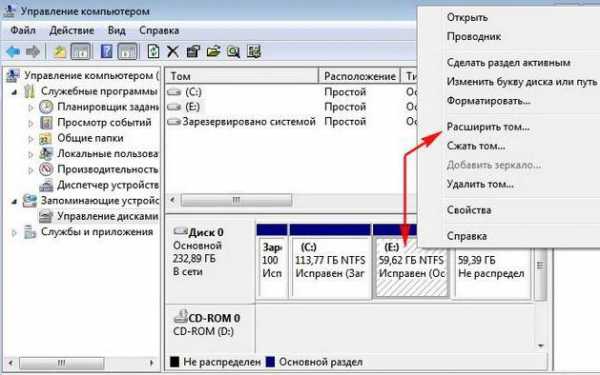The image size is (600, 375).
Task: Click the tree pane horizontal scrollbar thumb
Action: (61, 363)
